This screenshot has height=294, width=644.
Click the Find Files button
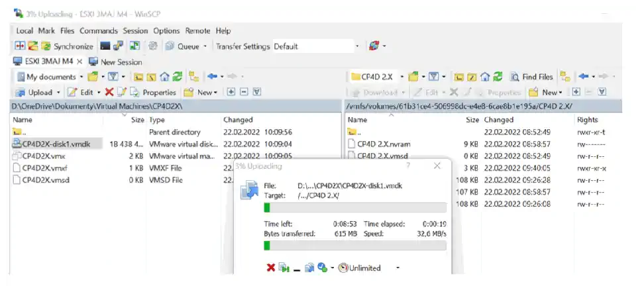531,77
